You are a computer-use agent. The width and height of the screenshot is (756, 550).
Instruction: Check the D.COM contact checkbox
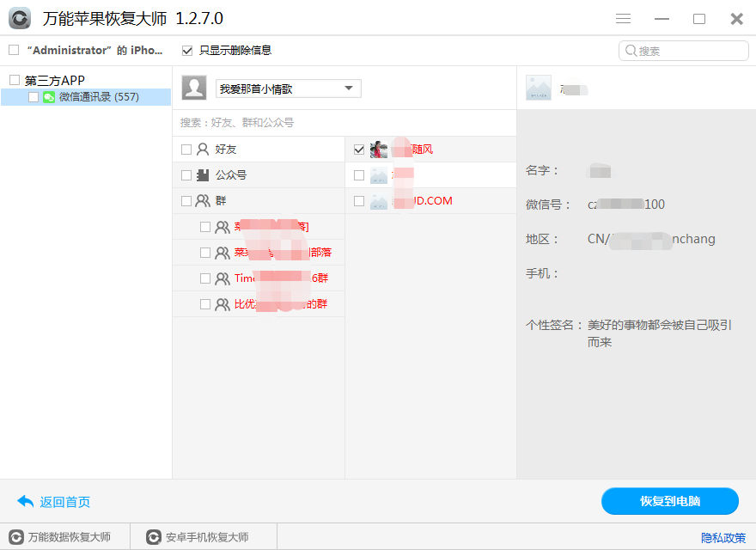point(359,201)
